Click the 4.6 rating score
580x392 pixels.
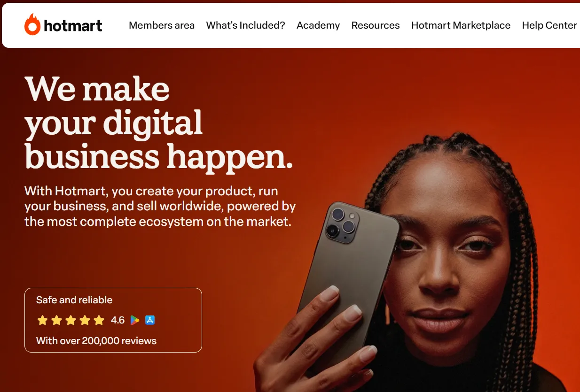point(118,320)
